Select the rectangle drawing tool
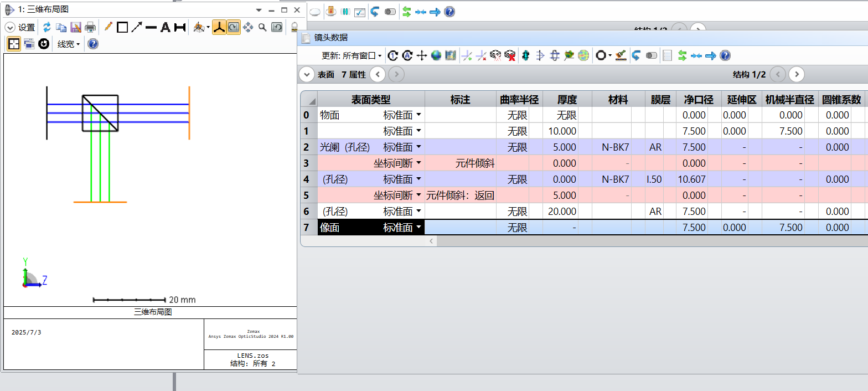This screenshot has height=391, width=868. point(122,27)
